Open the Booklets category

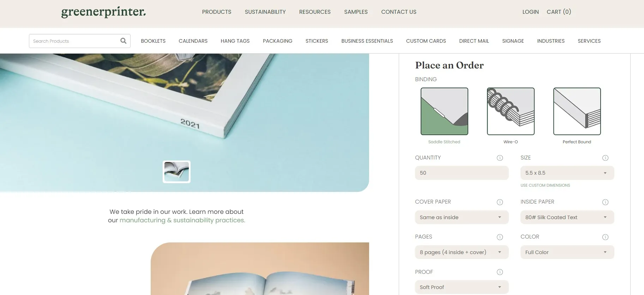click(153, 41)
